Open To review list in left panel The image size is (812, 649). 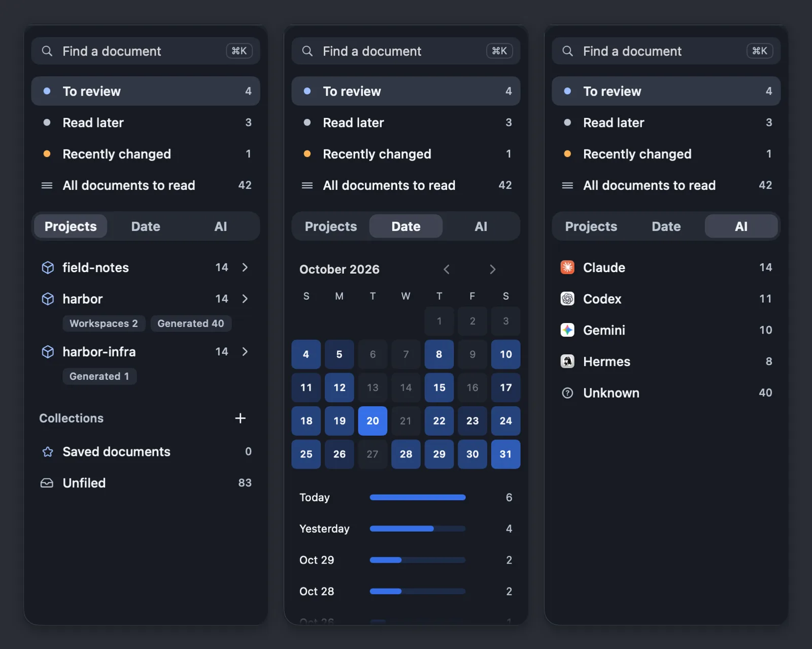(146, 91)
